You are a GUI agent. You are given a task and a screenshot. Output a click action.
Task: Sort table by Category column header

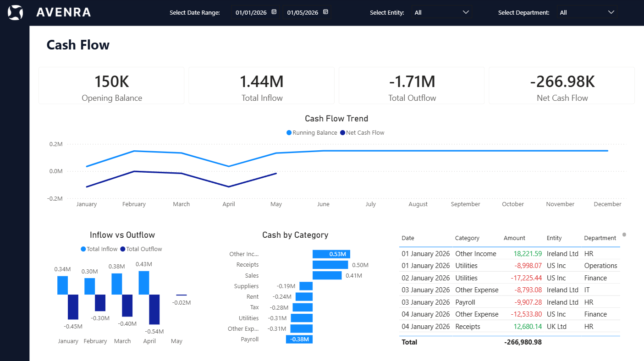[467, 238]
